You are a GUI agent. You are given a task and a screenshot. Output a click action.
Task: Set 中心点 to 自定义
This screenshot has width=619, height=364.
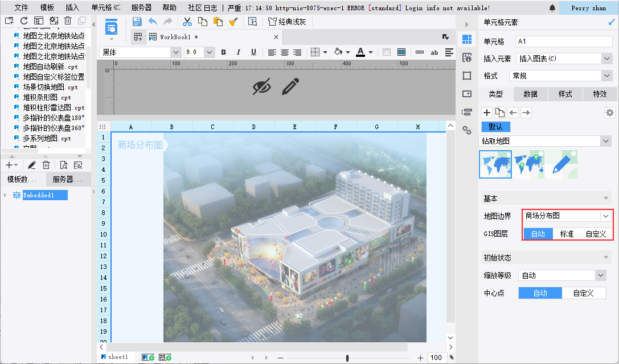[x=583, y=293]
